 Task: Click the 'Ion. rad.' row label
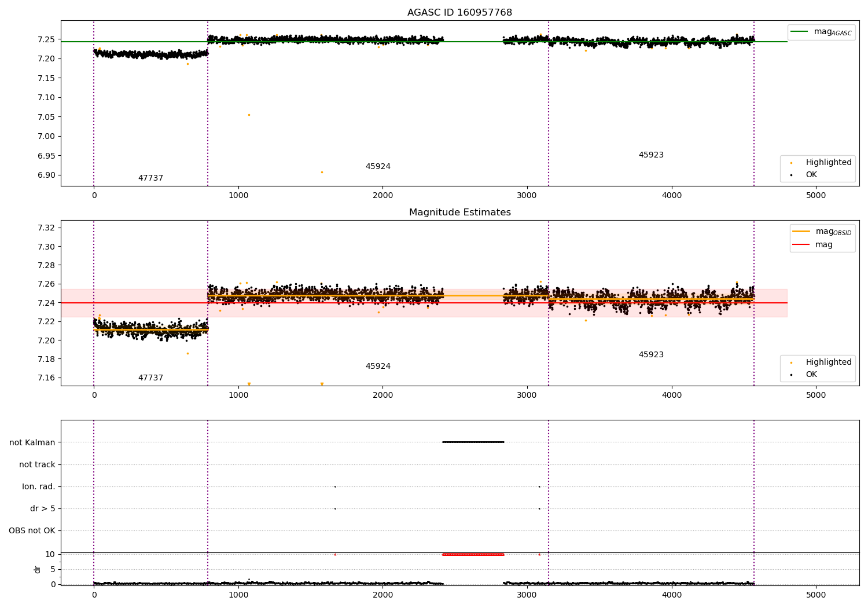pyautogui.click(x=39, y=486)
